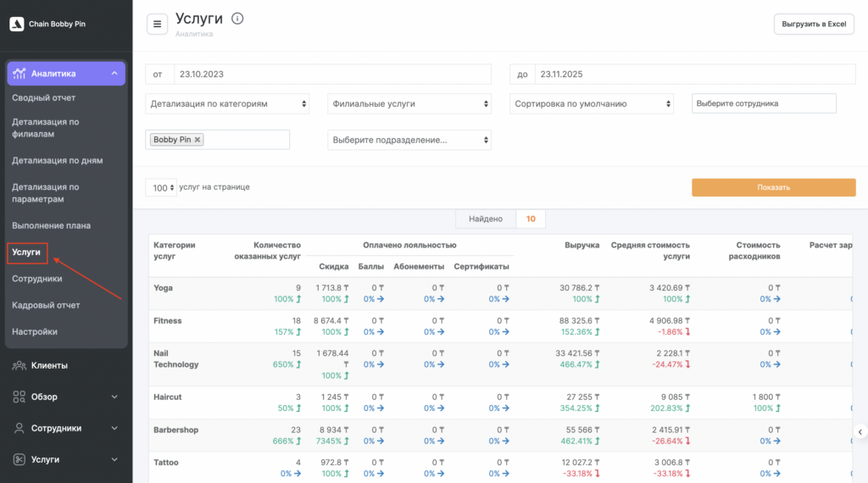This screenshot has width=868, height=483.
Task: Collapse the Аналитика sidebar section
Action: [114, 74]
